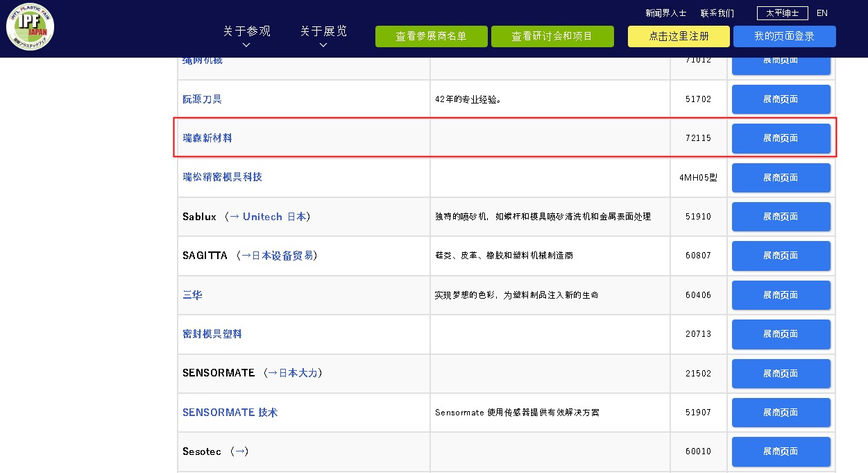The height and width of the screenshot is (473, 868).
Task: Open 阮源刀具 exhibitor link
Action: point(202,99)
